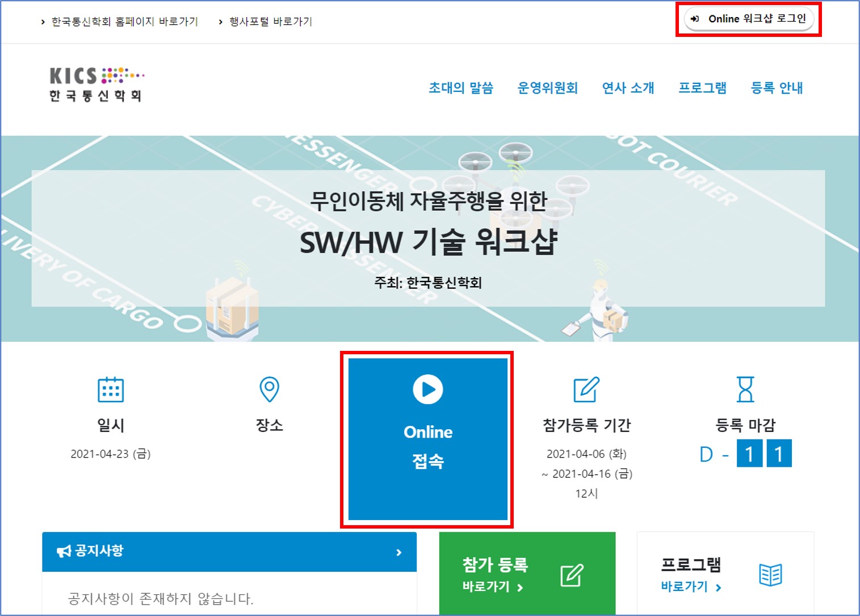Click the calendar icon above 일시
The width and height of the screenshot is (860, 616).
[111, 389]
